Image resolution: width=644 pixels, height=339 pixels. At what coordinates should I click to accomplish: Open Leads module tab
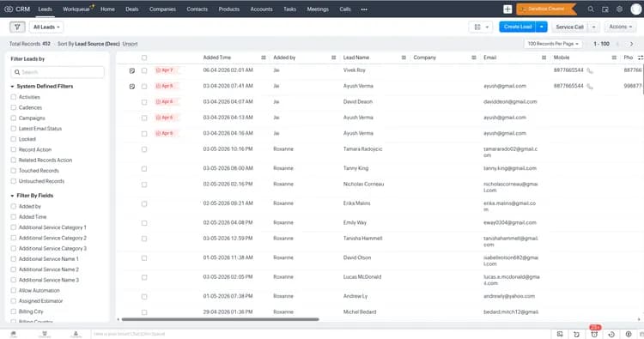(x=46, y=9)
